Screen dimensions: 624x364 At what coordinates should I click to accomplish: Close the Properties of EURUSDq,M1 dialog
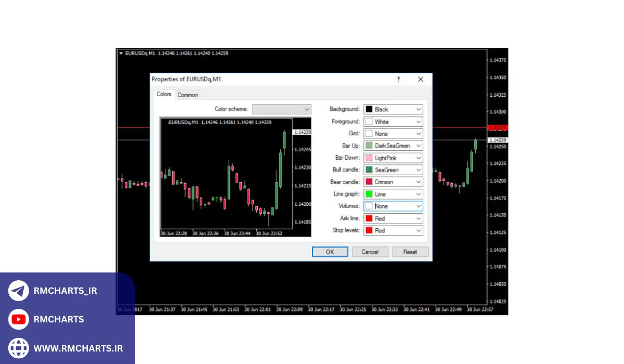click(421, 80)
